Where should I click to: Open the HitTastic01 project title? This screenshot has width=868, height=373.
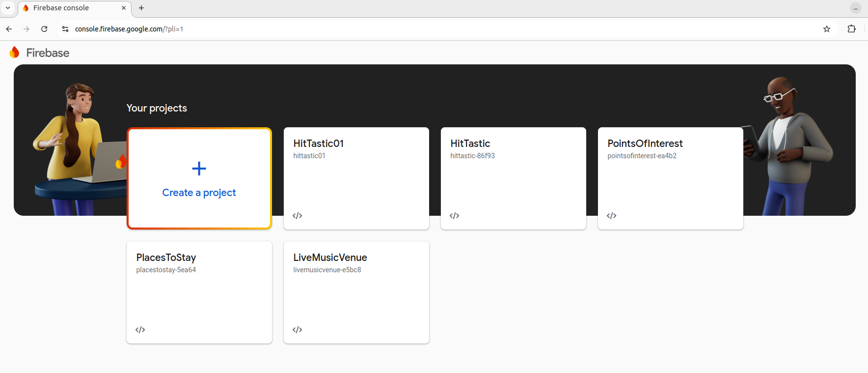[x=319, y=143]
